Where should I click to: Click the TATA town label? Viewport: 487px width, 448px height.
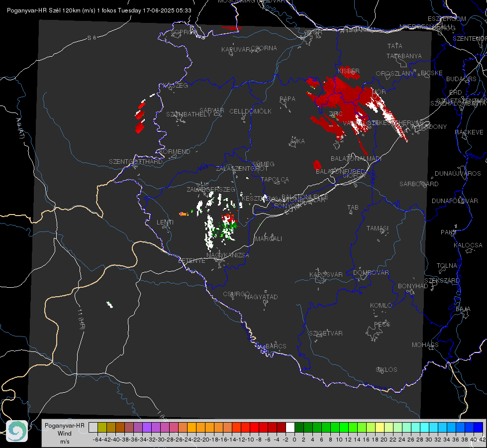[x=395, y=46]
